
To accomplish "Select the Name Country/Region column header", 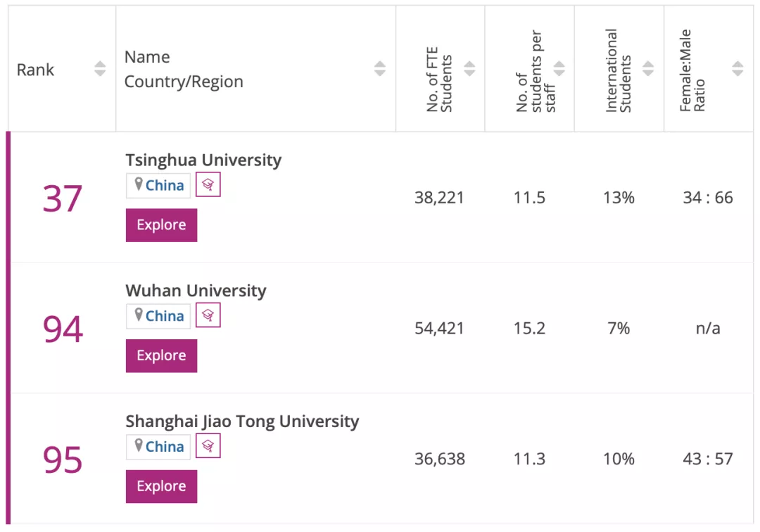I will 183,69.
